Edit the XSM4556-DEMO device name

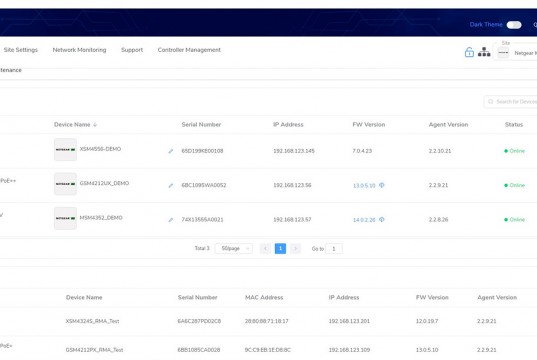171,151
